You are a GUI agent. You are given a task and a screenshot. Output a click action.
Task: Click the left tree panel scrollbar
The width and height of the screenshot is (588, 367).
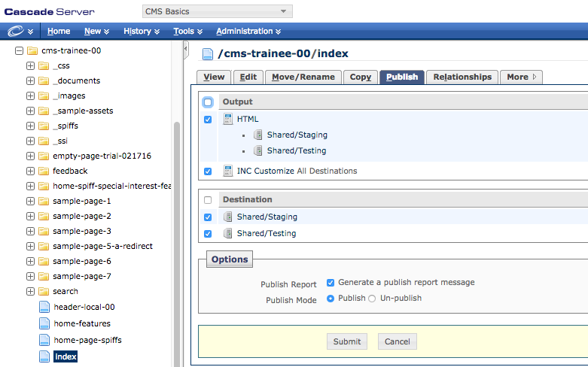[x=177, y=226]
